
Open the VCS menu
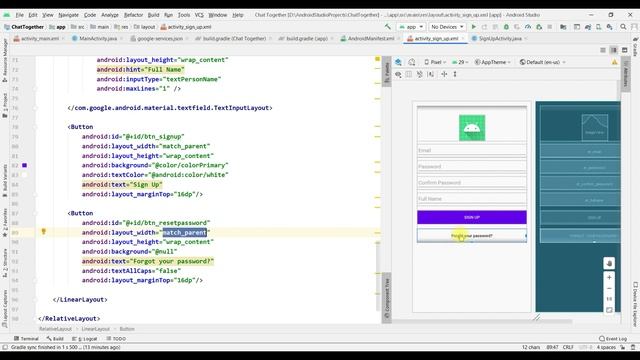199,15
